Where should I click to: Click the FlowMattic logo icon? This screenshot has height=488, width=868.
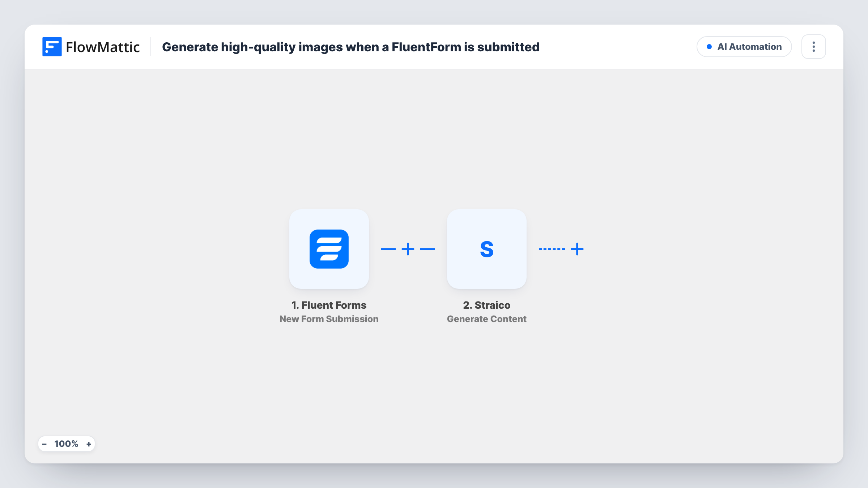52,47
